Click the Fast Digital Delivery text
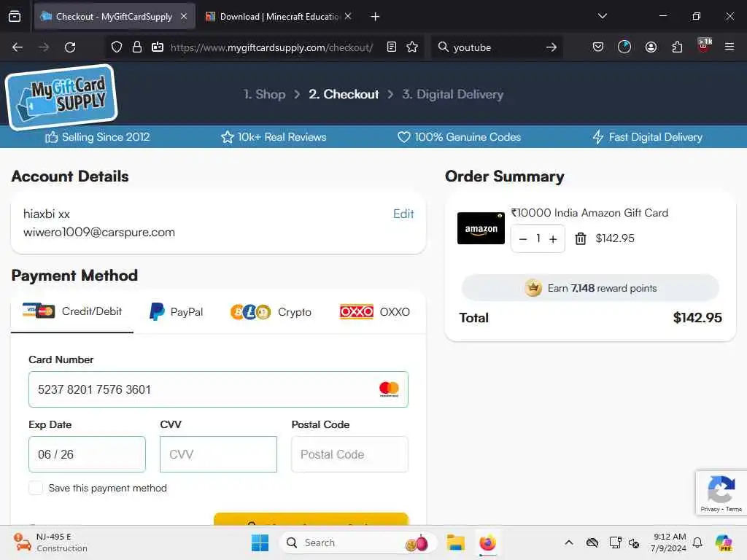 [x=656, y=137]
